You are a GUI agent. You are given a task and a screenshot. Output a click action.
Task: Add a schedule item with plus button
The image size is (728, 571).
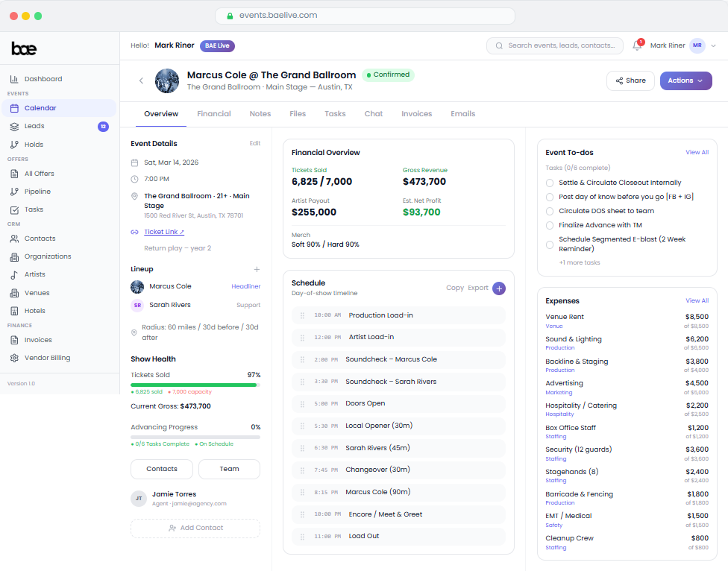[x=498, y=288]
